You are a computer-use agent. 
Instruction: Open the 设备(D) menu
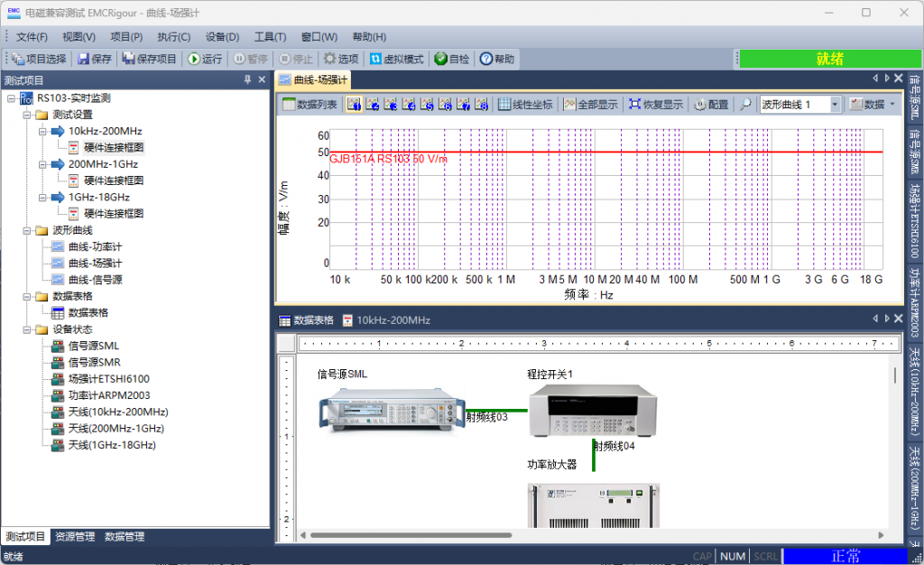[x=222, y=37]
